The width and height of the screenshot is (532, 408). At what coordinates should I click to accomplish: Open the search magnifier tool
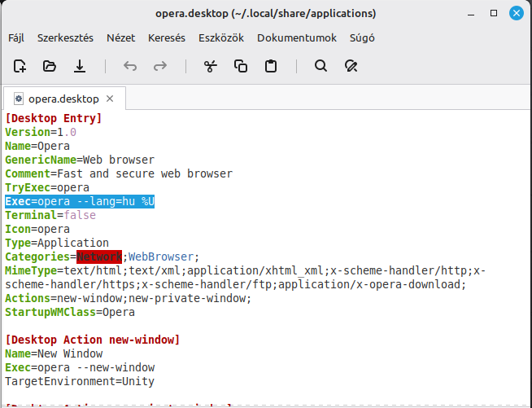point(321,66)
